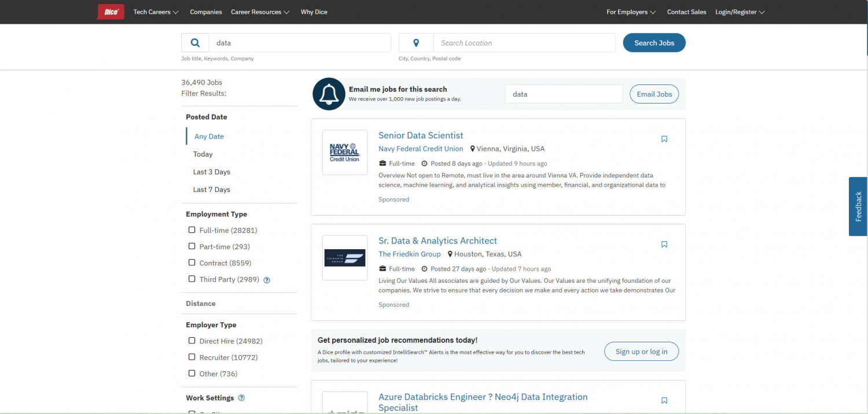868x414 pixels.
Task: Enable the Full-time employment filter
Action: click(192, 230)
